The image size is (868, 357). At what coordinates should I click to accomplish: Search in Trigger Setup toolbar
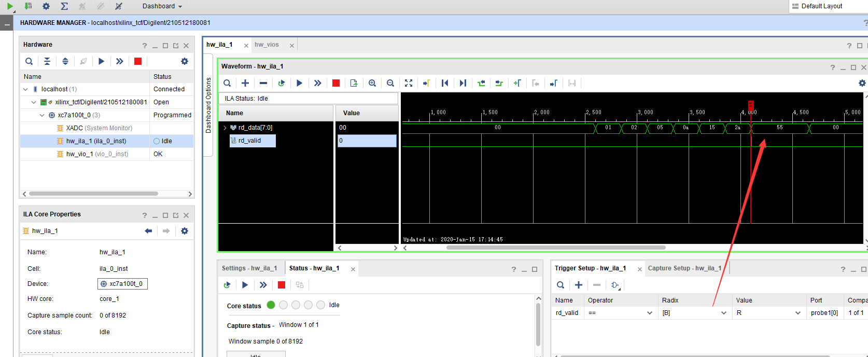click(x=561, y=285)
